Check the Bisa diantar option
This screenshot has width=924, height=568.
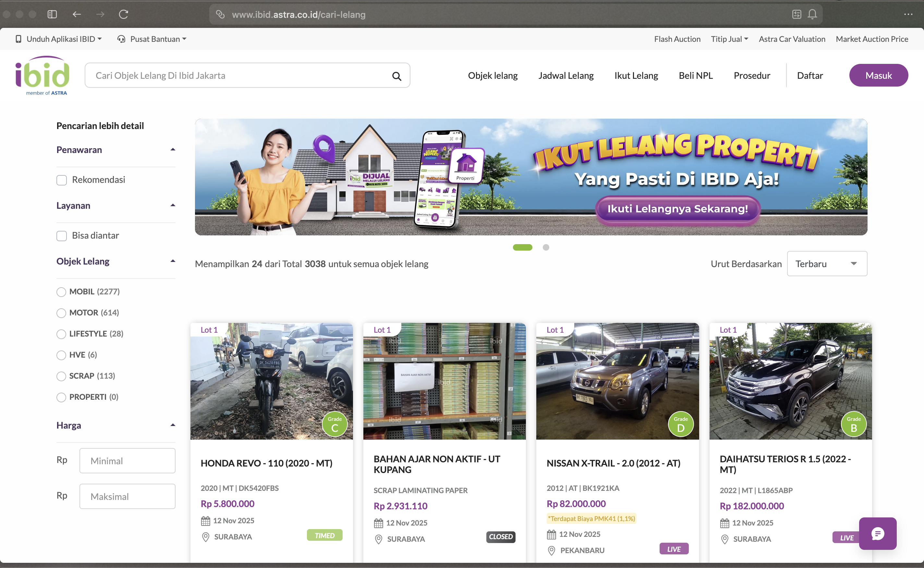pyautogui.click(x=62, y=236)
